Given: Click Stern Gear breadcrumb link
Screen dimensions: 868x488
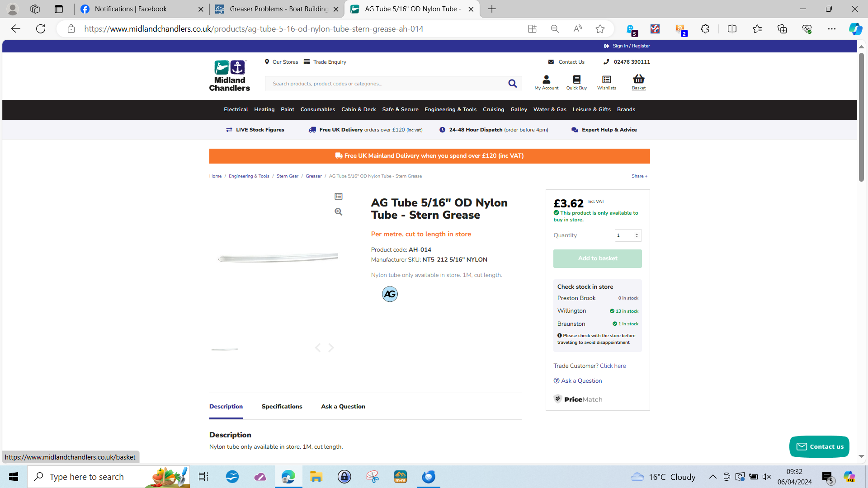Looking at the screenshot, I should pos(288,176).
